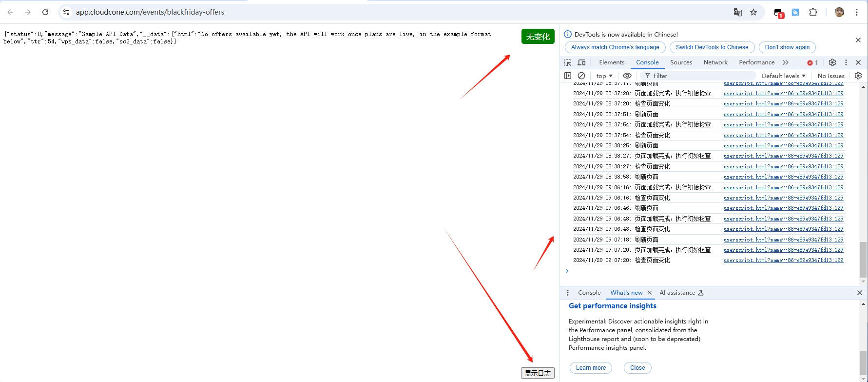Open the Extensions puzzle menu
Screen dimensions: 868x382
(813, 12)
